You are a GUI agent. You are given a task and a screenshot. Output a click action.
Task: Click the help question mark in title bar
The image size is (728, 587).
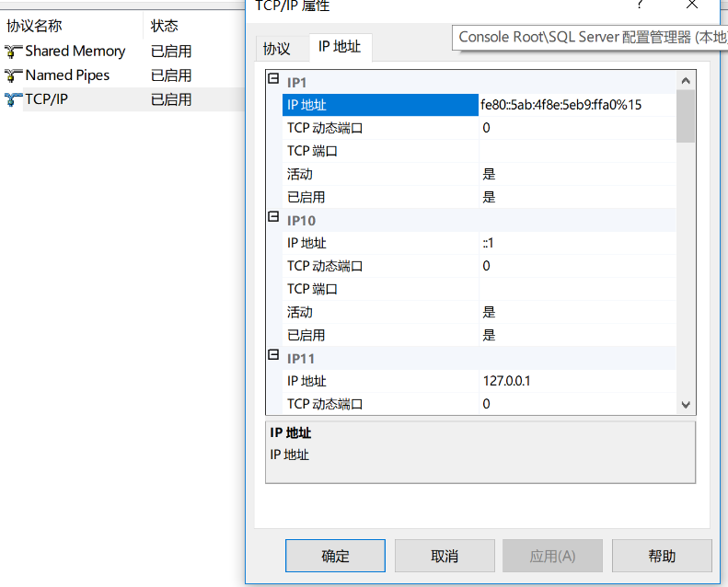(640, 5)
